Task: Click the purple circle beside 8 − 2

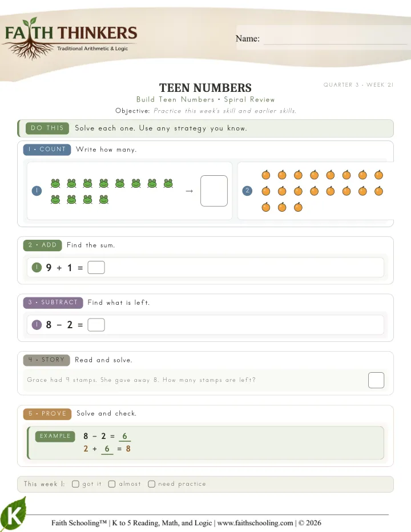Action: [x=37, y=325]
